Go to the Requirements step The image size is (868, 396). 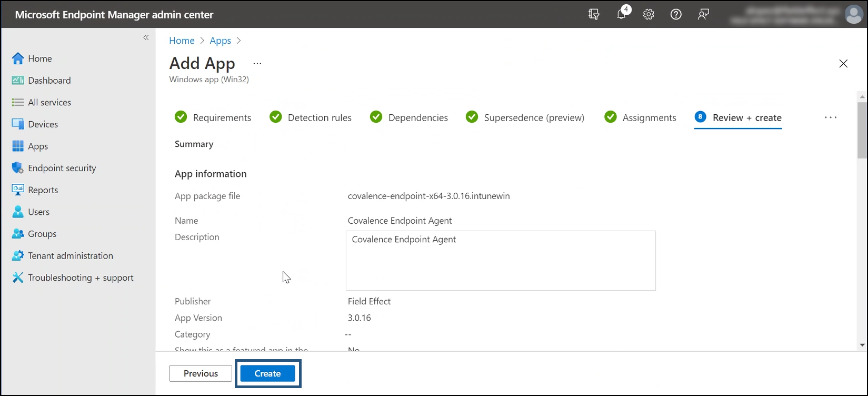(x=213, y=117)
